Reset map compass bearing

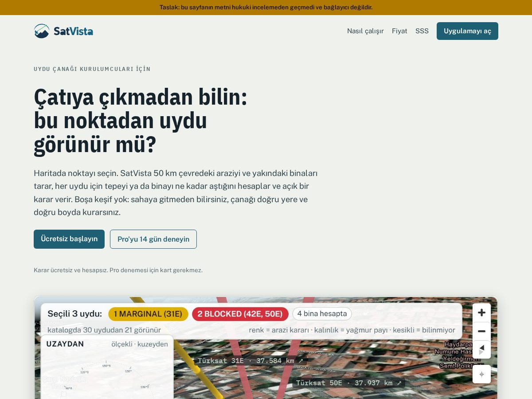pyautogui.click(x=481, y=349)
